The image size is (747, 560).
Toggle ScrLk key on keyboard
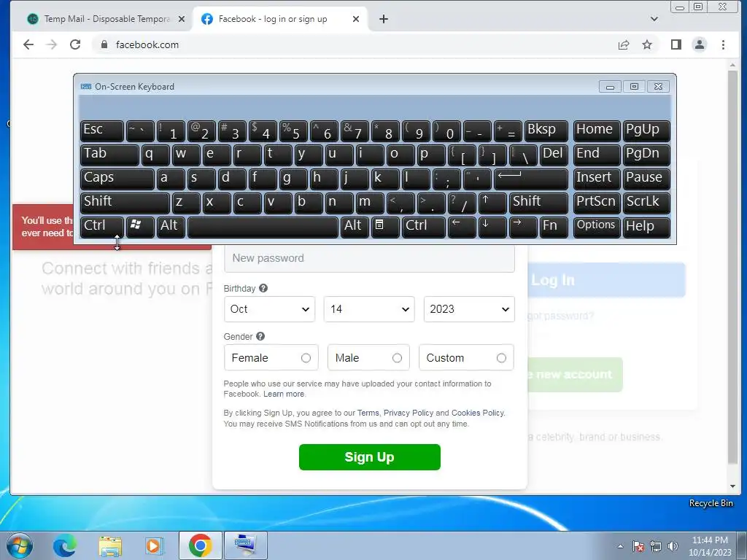click(646, 203)
